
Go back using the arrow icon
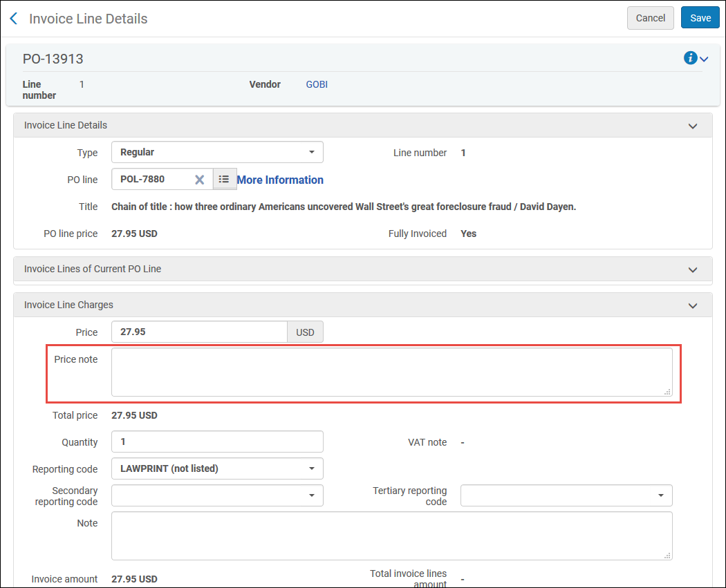(x=13, y=19)
